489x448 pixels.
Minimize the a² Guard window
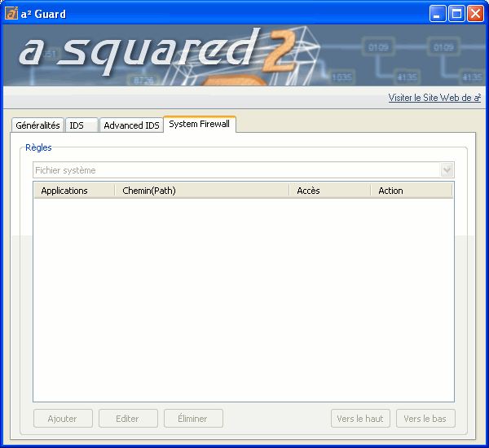click(438, 14)
